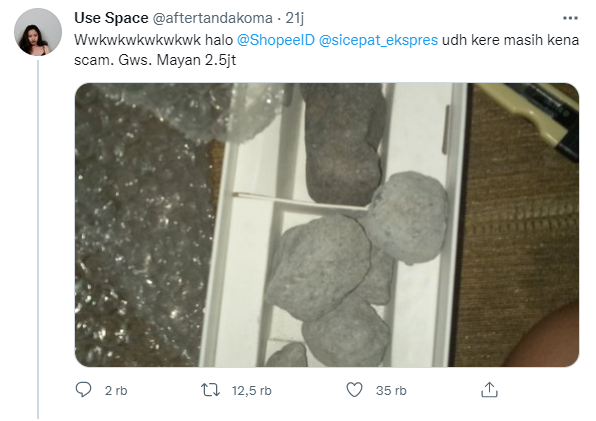
Task: Like the tweet with the heart icon
Action: pyautogui.click(x=354, y=390)
